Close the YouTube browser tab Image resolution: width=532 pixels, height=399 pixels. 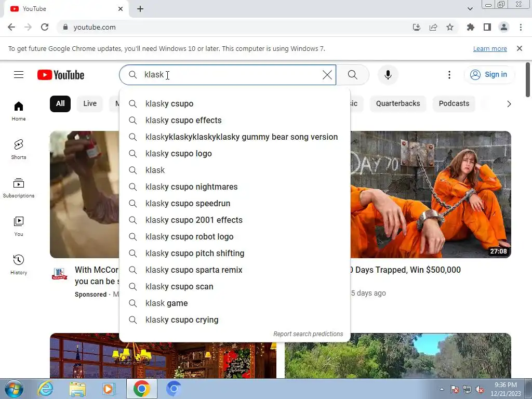(121, 9)
